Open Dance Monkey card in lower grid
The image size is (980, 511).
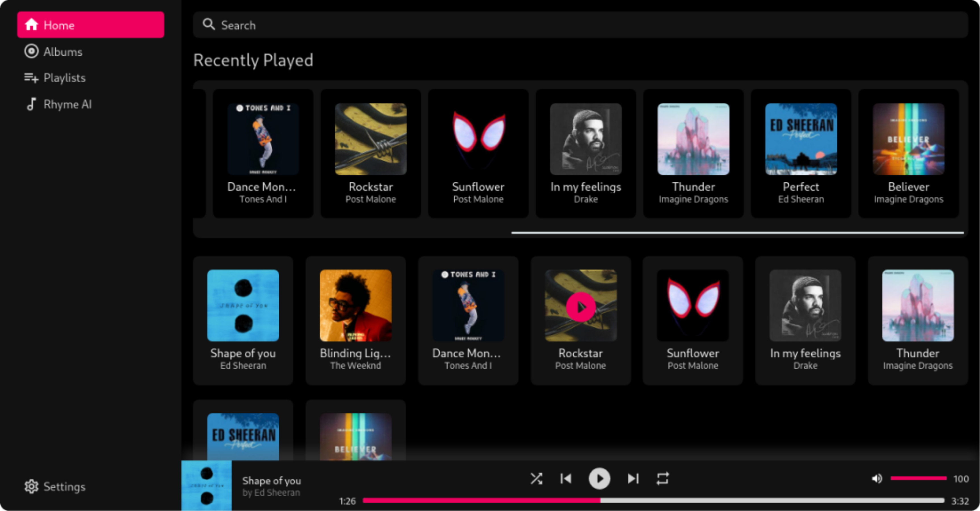(x=468, y=321)
